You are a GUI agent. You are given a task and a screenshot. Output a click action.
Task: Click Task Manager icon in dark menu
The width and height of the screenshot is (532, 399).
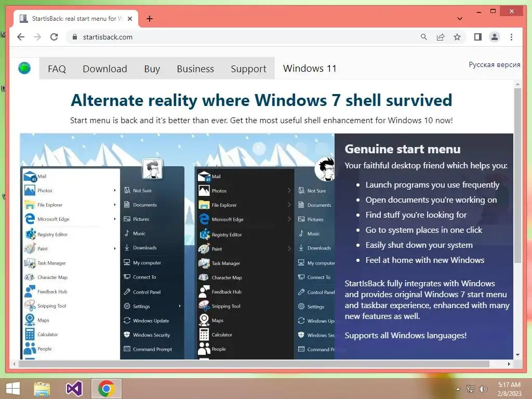[204, 263]
